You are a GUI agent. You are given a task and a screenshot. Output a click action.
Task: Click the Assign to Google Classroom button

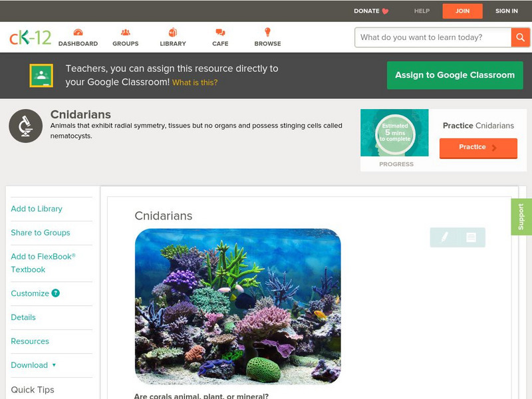(x=455, y=75)
